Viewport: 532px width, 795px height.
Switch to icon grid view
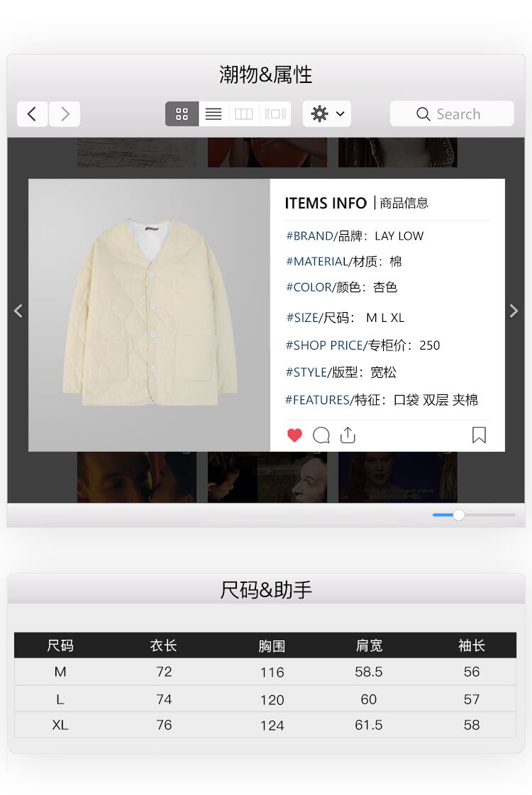click(x=182, y=113)
